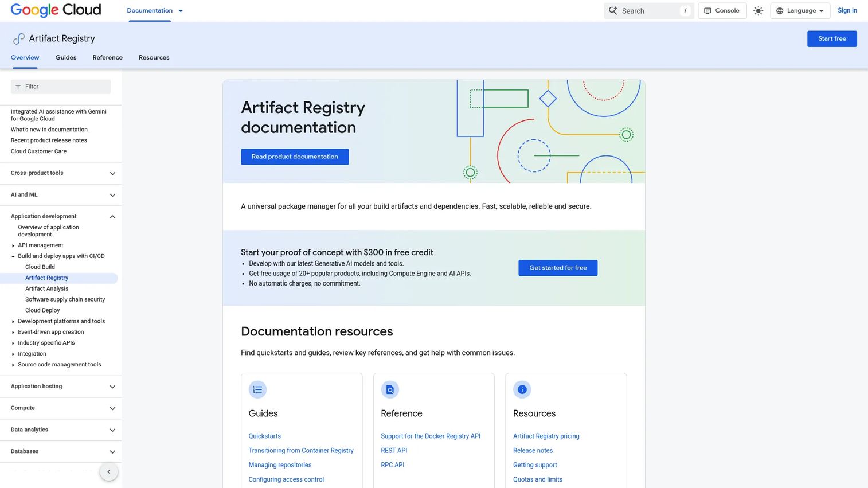Switch to the Overview tab
The image size is (868, 488).
pyautogui.click(x=25, y=58)
